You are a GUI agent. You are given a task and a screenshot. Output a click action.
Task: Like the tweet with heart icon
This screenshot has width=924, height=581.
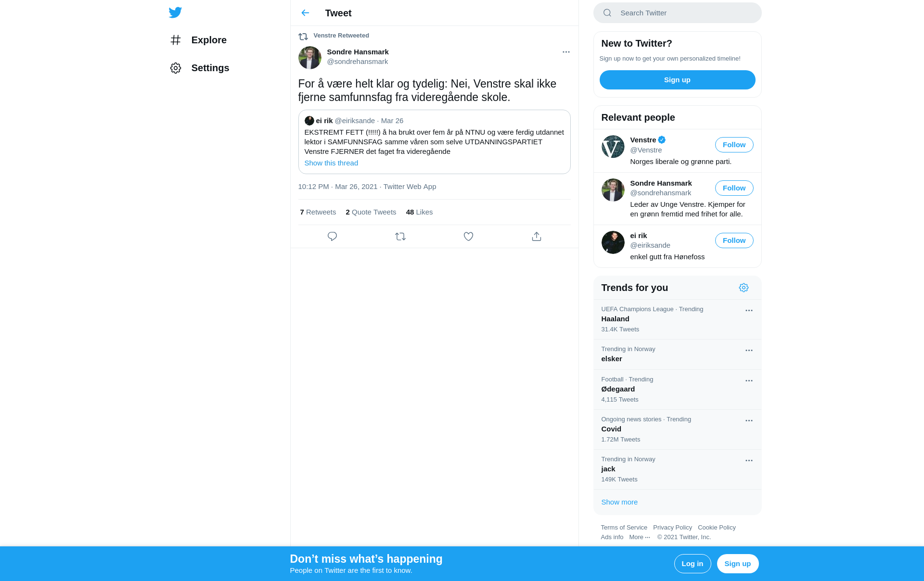[x=468, y=237]
